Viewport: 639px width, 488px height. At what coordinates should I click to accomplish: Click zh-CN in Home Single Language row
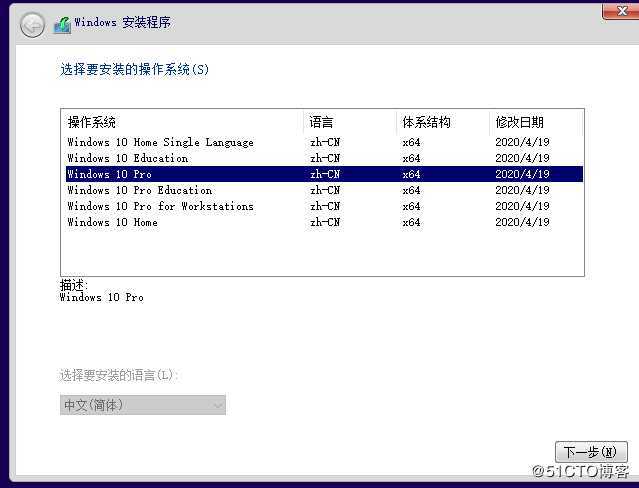coord(325,142)
